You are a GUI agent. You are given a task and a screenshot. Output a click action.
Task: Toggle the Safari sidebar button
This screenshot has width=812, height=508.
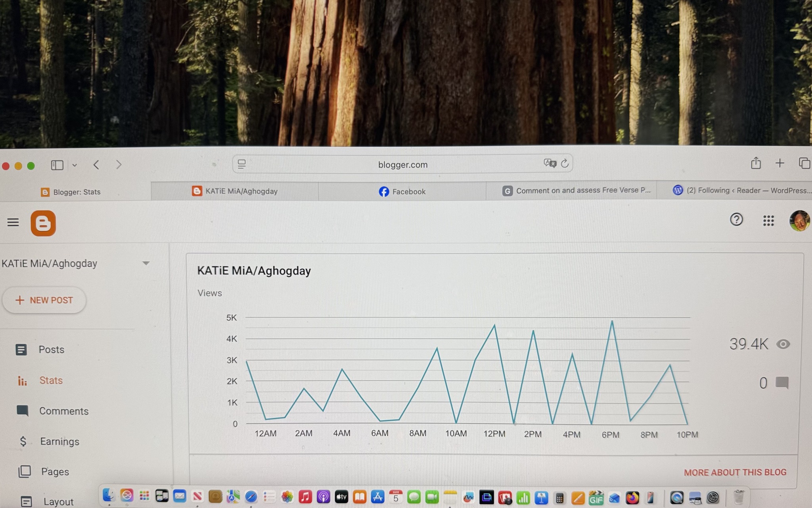tap(57, 165)
